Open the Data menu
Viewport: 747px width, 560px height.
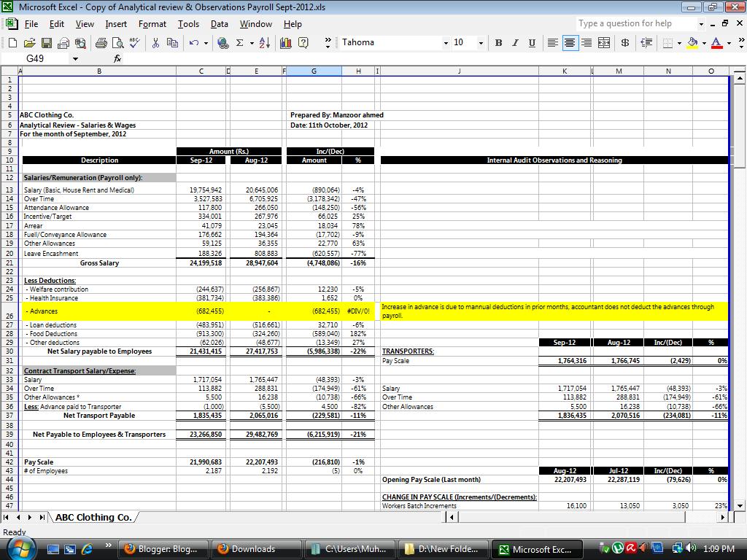coord(219,24)
